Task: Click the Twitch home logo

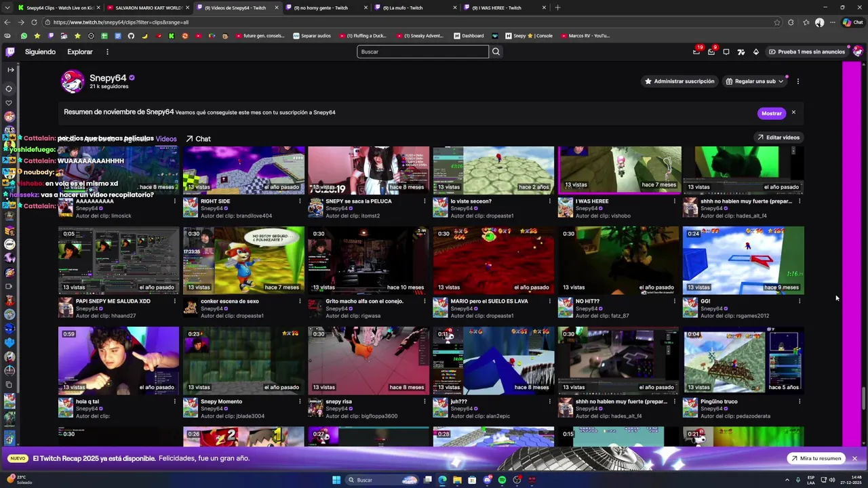Action: pyautogui.click(x=10, y=52)
